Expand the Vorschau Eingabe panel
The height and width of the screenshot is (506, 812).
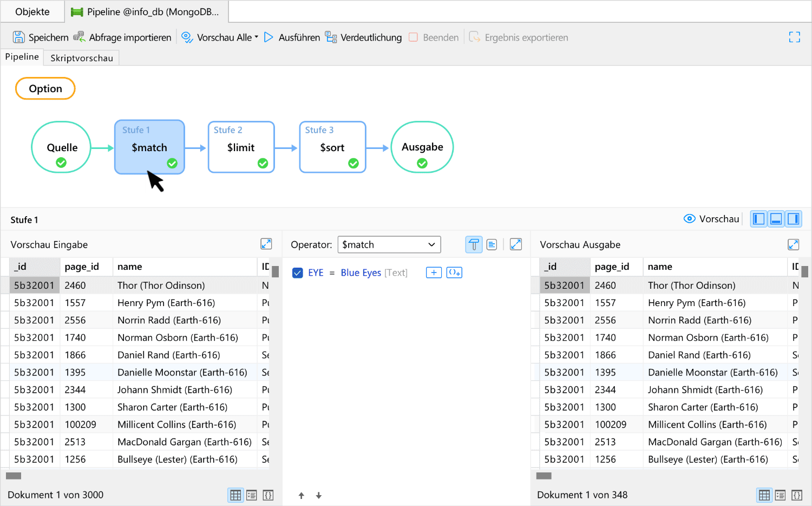click(266, 244)
